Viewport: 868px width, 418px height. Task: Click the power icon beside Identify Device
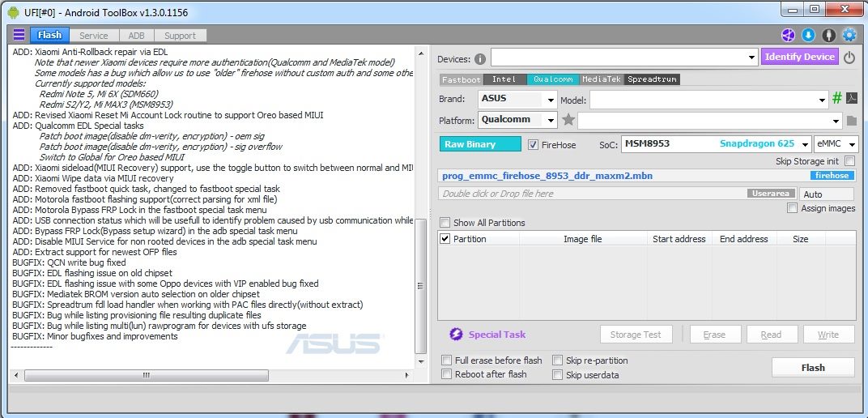[849, 58]
